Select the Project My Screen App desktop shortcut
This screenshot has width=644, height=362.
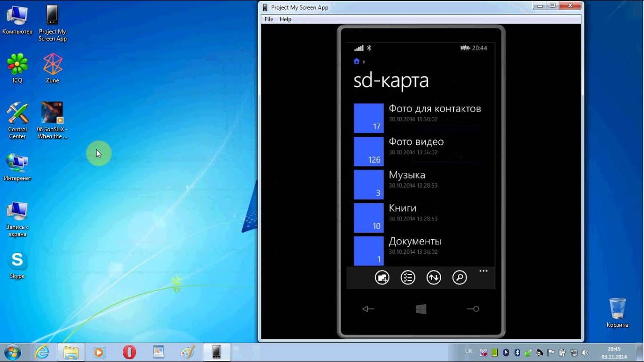[x=52, y=24]
